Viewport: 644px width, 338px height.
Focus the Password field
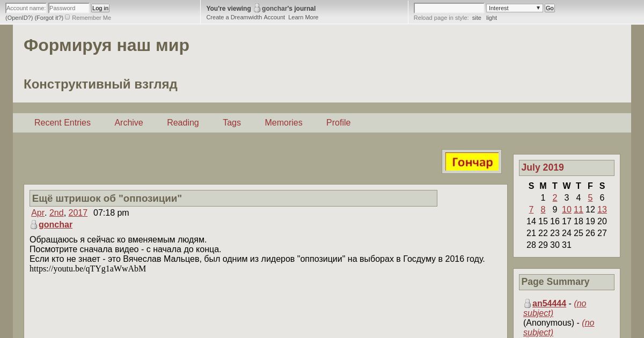[69, 8]
